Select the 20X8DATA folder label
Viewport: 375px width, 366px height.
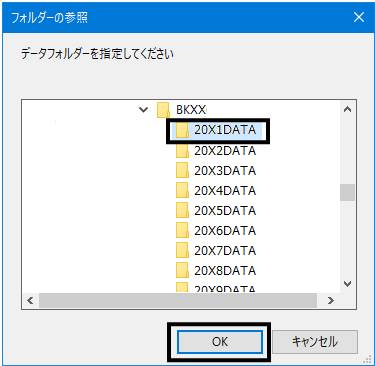click(225, 271)
